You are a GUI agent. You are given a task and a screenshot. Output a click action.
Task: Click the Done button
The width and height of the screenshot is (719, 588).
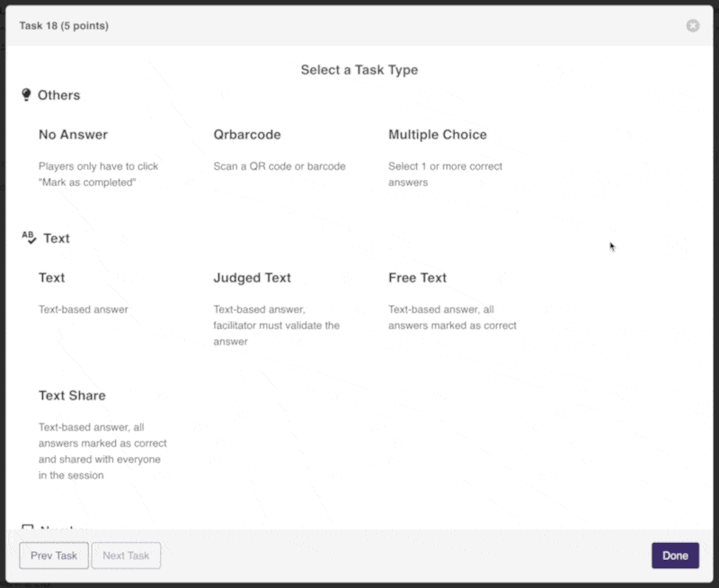pyautogui.click(x=675, y=556)
